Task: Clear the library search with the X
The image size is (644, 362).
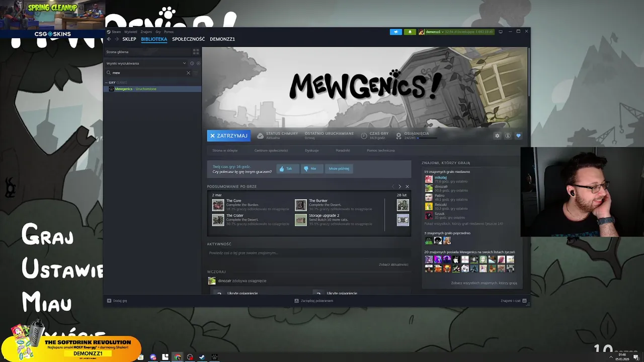Action: 189,73
